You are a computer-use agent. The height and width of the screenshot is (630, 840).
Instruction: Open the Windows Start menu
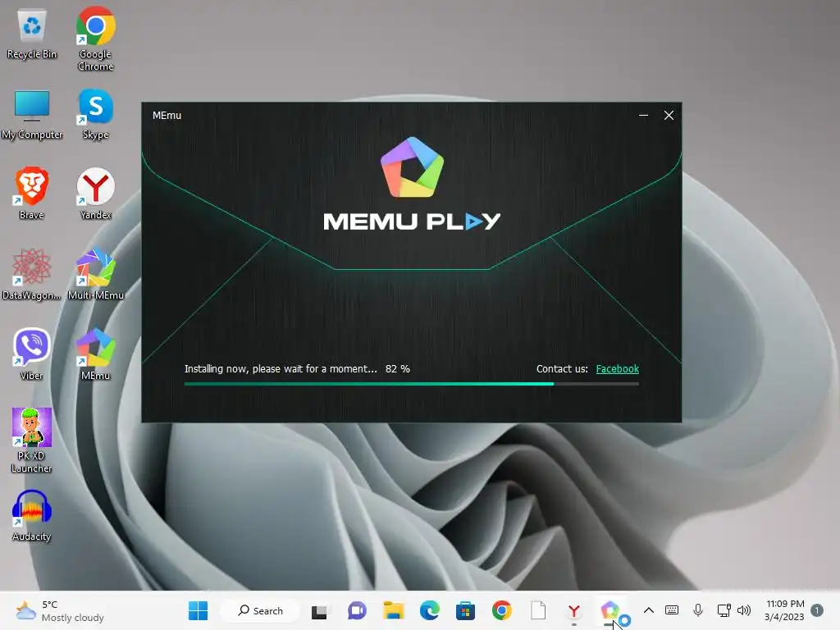click(198, 610)
